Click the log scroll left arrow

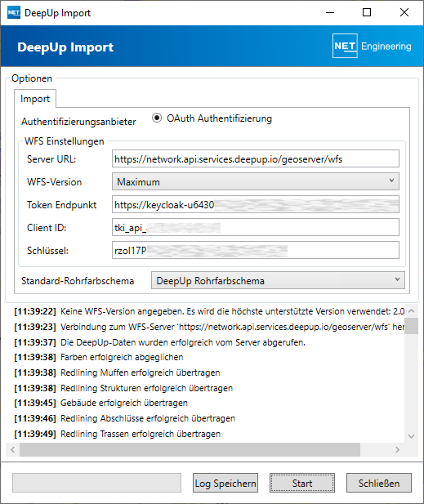pos(13,449)
